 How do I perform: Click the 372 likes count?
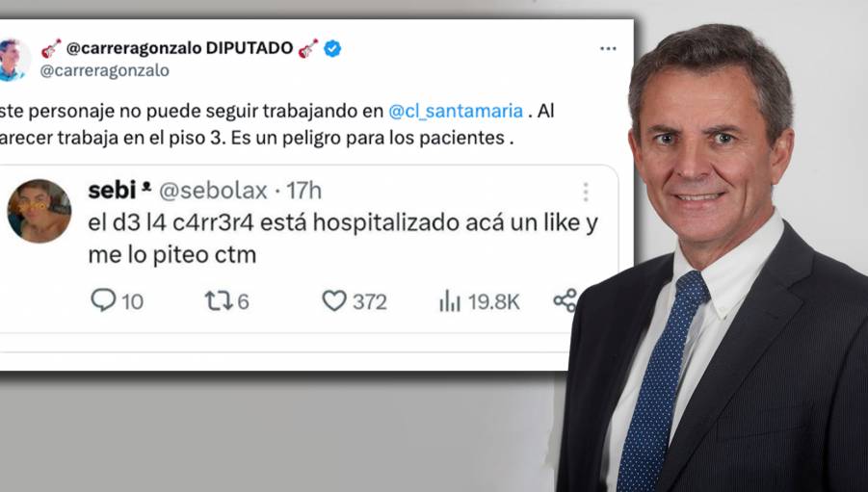tap(369, 302)
